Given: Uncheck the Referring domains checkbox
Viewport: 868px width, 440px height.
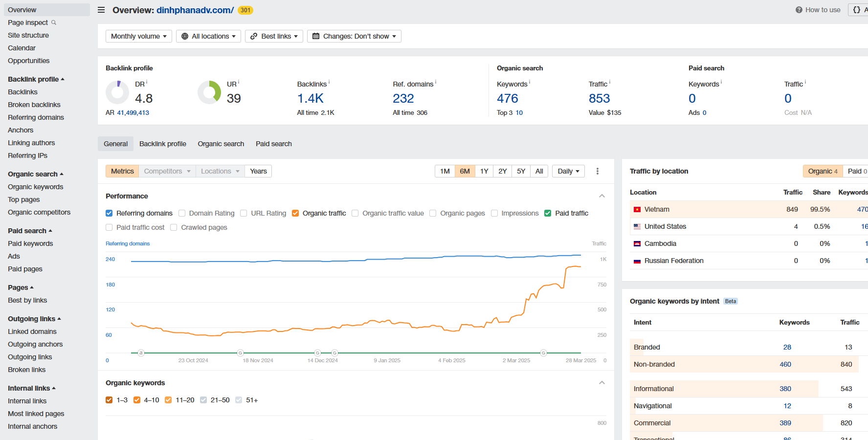Looking at the screenshot, I should [109, 213].
